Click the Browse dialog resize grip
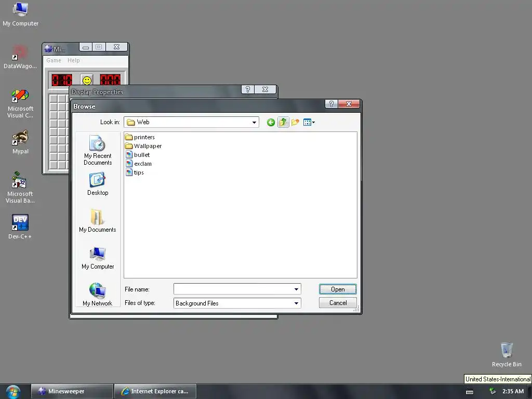532x399 pixels. click(356, 309)
